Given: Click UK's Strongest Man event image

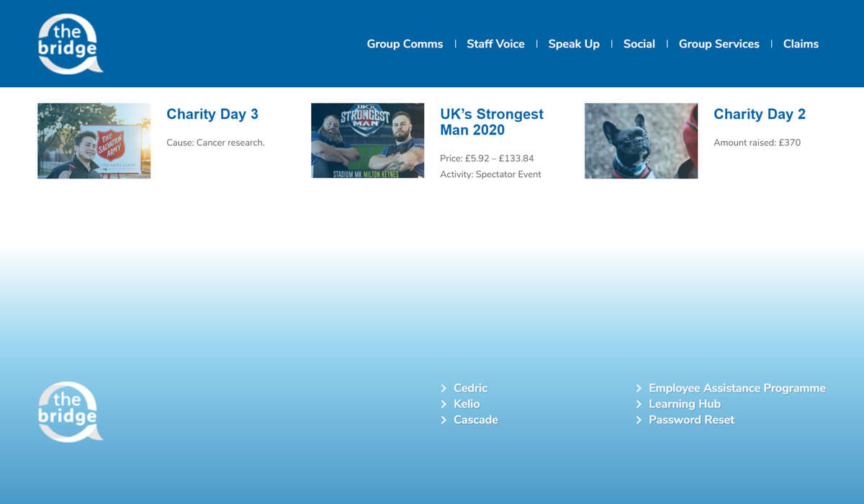Looking at the screenshot, I should (367, 140).
